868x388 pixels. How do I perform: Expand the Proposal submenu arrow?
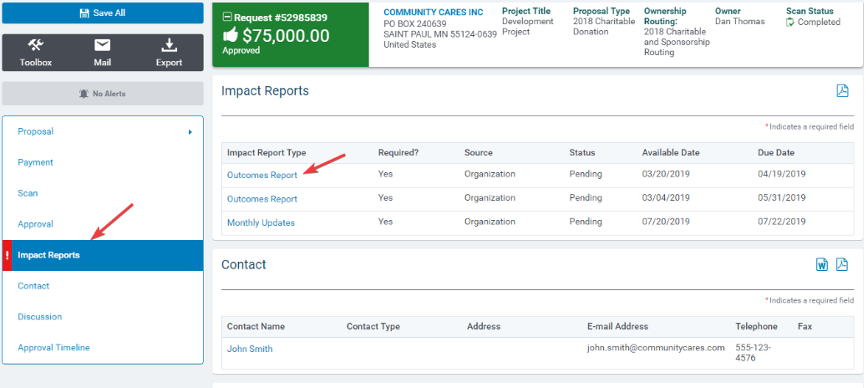point(190,132)
